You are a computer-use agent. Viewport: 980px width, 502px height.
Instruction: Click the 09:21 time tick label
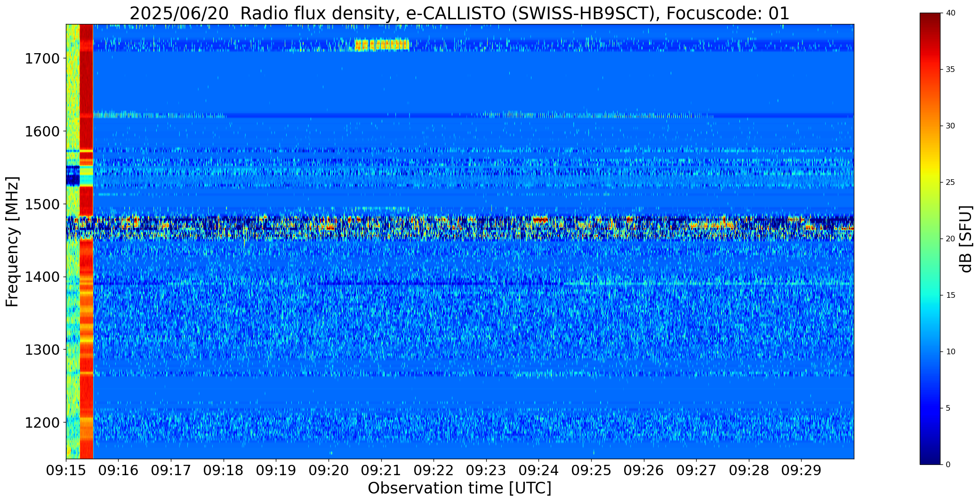pyautogui.click(x=381, y=470)
